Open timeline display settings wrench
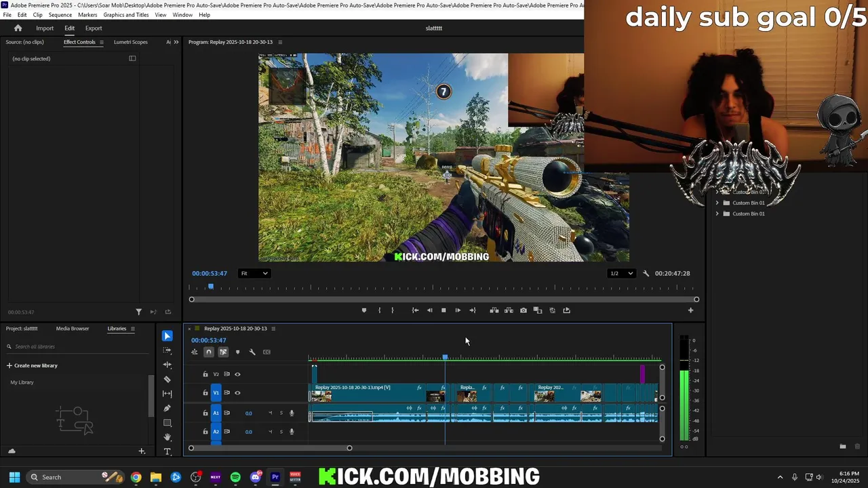Image resolution: width=868 pixels, height=488 pixels. coord(252,352)
